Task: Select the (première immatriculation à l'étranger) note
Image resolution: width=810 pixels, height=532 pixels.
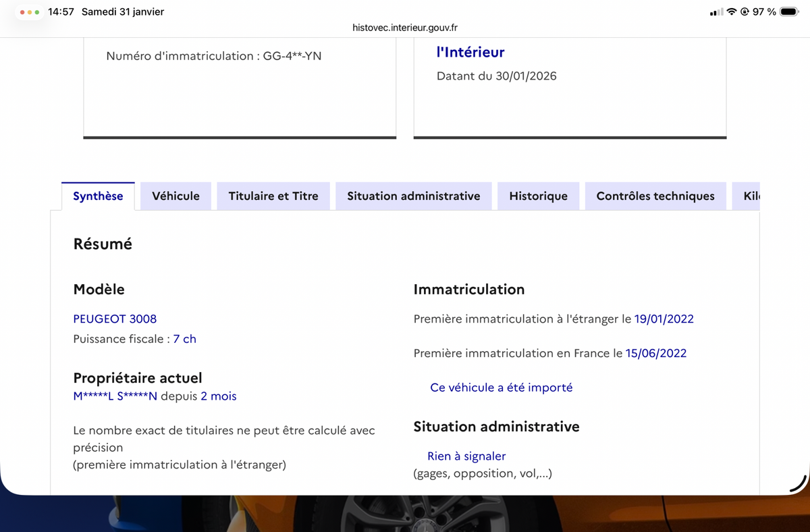Action: point(180,464)
